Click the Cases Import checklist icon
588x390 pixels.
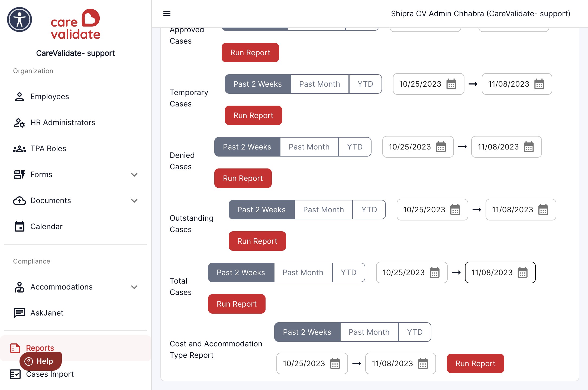[x=15, y=374]
